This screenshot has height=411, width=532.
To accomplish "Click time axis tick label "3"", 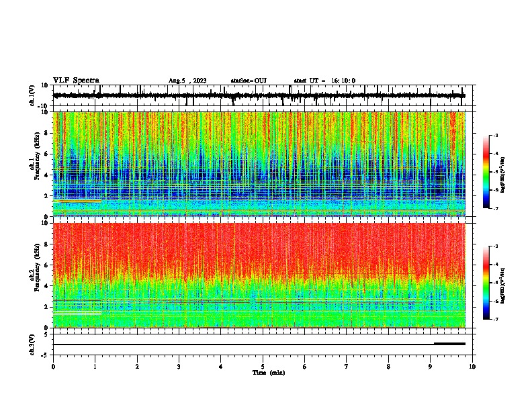I will (x=179, y=367).
